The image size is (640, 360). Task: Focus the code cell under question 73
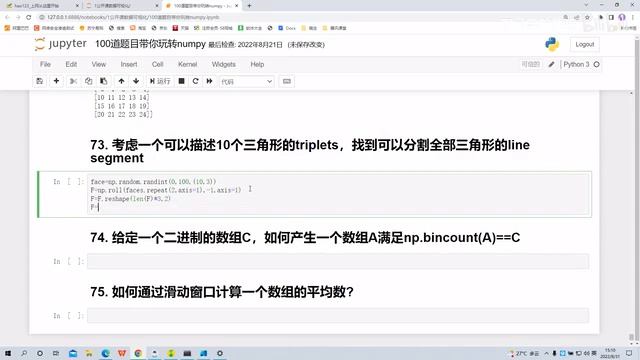point(338,194)
